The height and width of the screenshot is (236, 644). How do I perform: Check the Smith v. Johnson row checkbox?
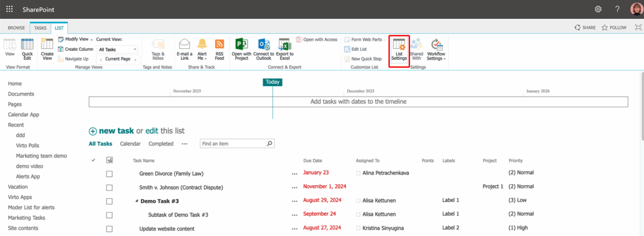(109, 188)
